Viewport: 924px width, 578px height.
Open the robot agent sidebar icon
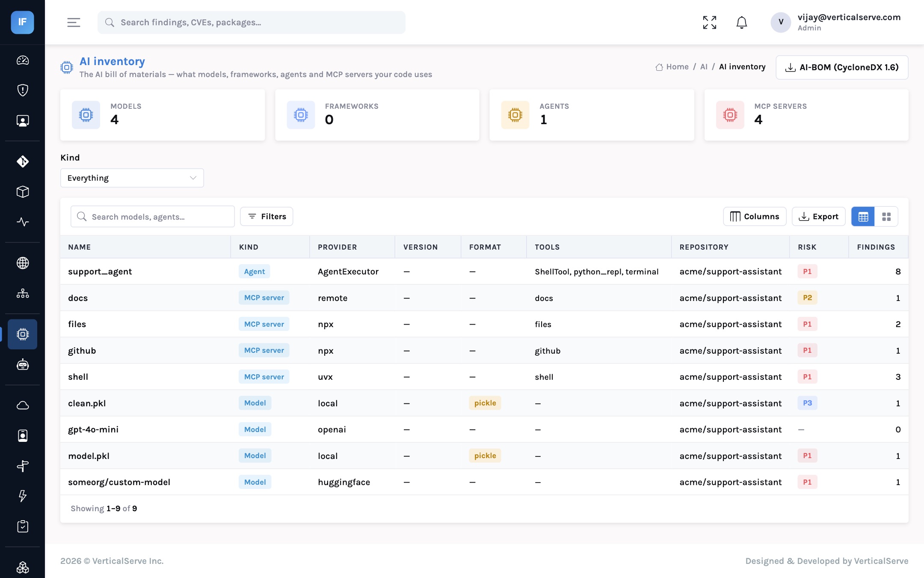23,365
